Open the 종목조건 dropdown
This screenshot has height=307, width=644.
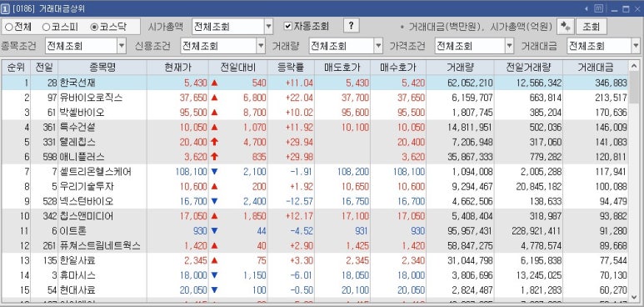[x=121, y=46]
